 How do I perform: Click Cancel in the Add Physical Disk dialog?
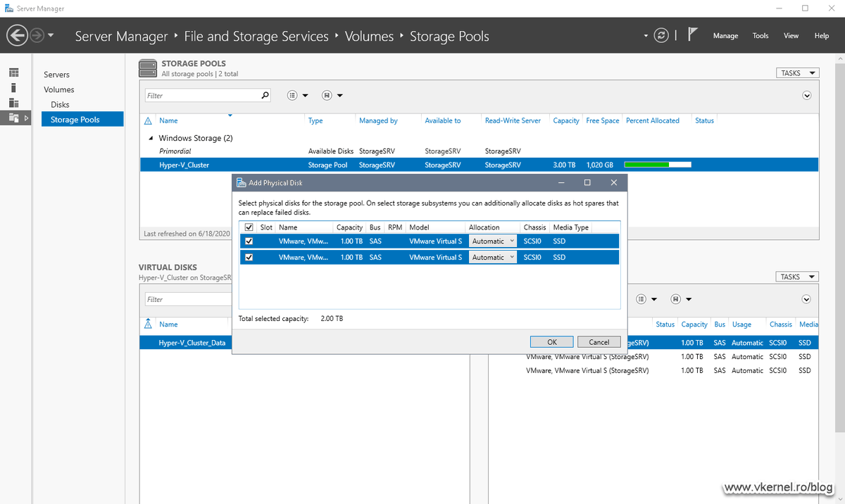point(599,342)
